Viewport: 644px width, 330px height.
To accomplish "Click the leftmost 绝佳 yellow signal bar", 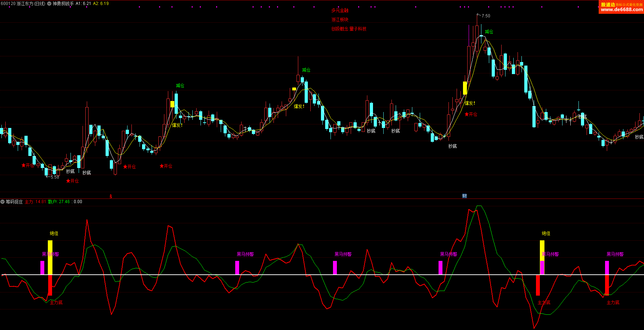I will pos(50,257).
